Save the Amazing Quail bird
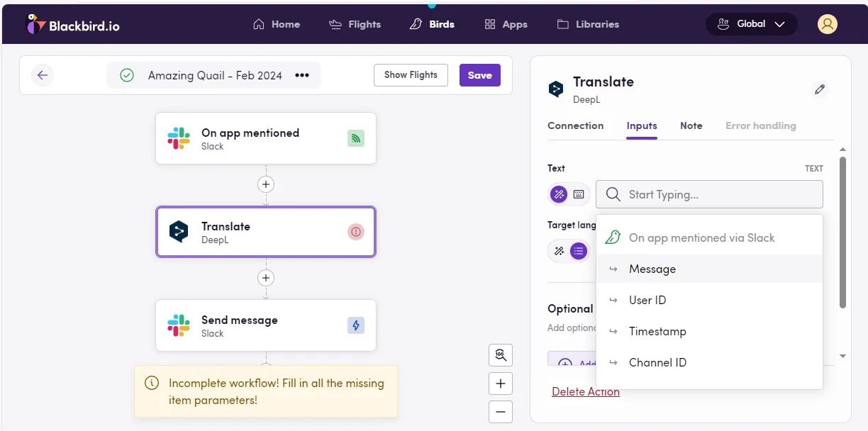This screenshot has width=868, height=431. 479,74
